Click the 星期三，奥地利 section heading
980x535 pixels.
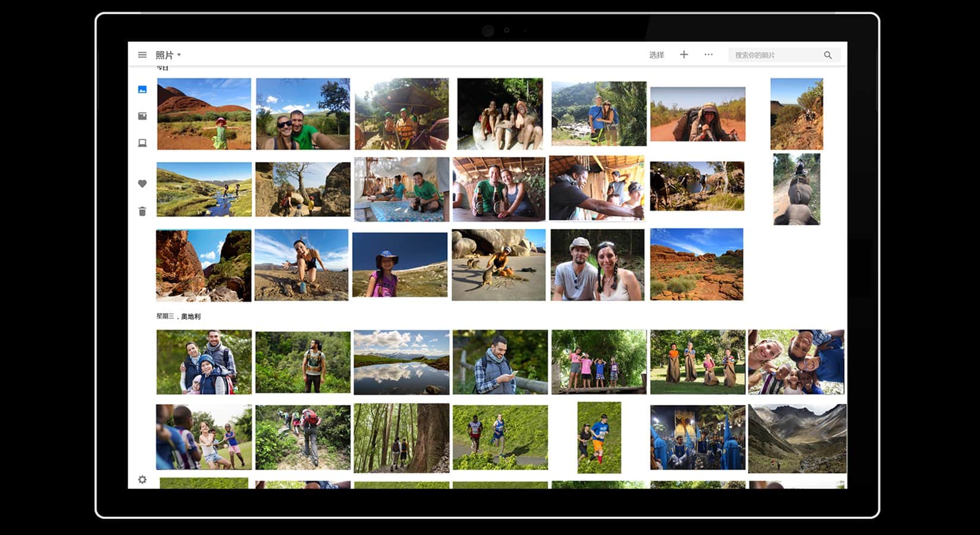click(178, 316)
